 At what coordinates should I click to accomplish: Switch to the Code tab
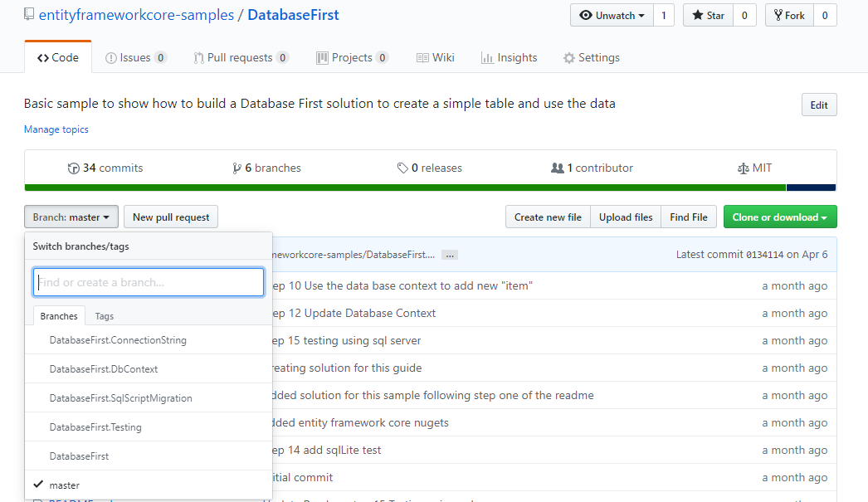pos(58,57)
